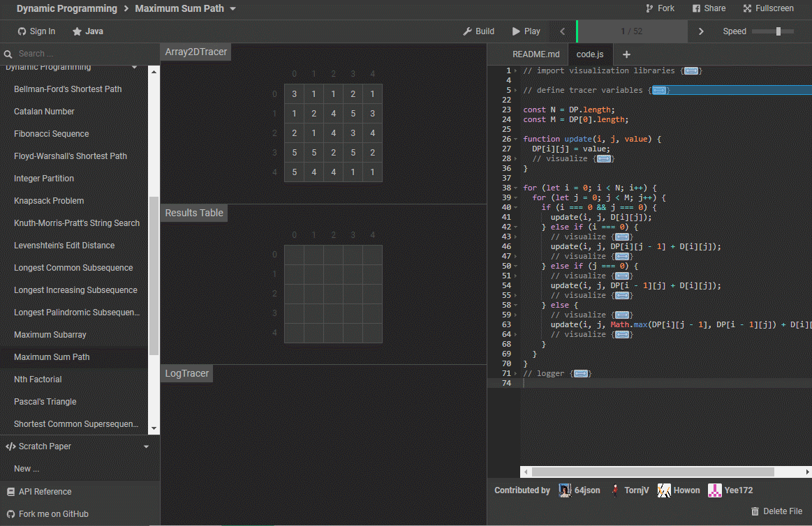Switch to the README.md tab
Image resolution: width=812 pixels, height=526 pixels.
pos(536,54)
